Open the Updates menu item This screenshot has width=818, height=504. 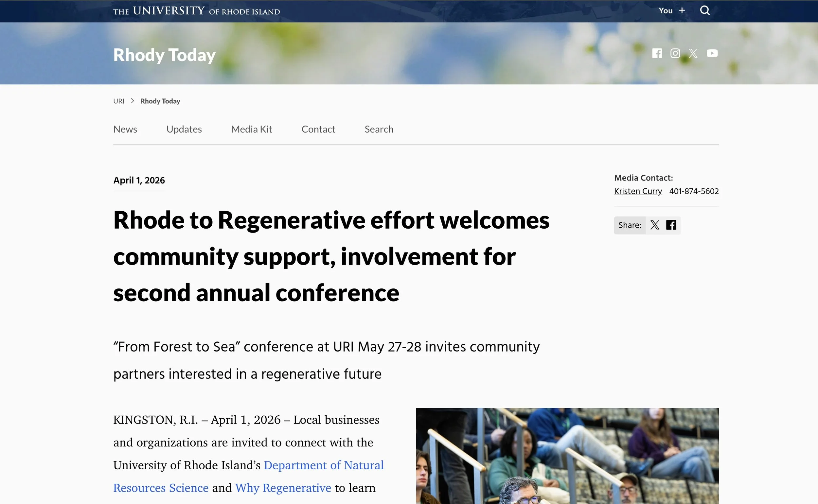(184, 129)
